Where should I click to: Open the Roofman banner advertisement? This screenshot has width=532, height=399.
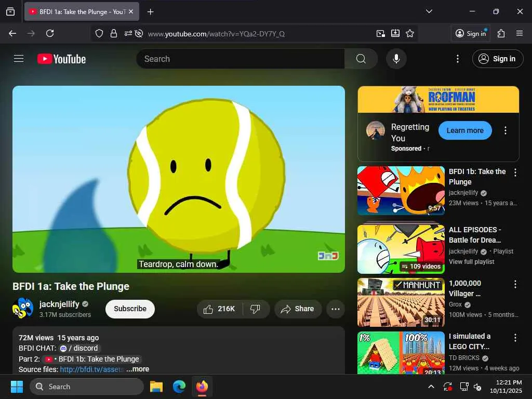[x=438, y=99]
